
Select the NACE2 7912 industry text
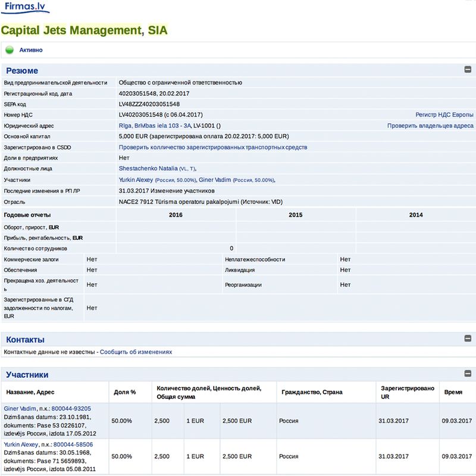coord(201,202)
